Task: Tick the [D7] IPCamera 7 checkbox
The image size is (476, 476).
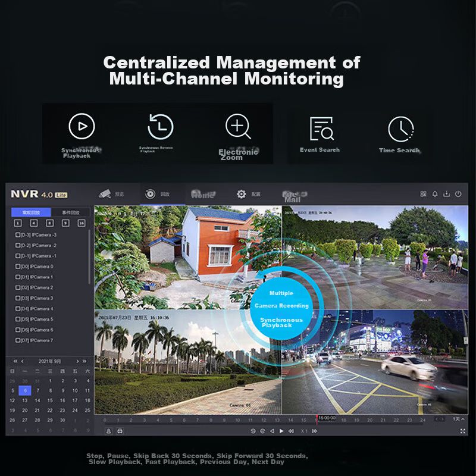Action: [18, 340]
